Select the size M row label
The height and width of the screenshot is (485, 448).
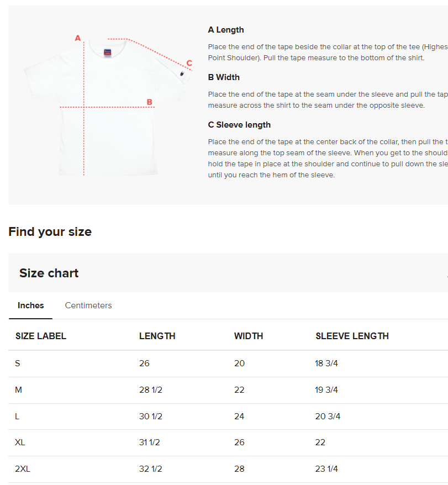pyautogui.click(x=19, y=390)
